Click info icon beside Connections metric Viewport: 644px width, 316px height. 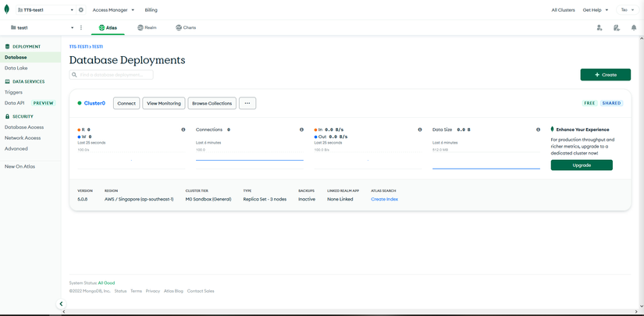301,130
